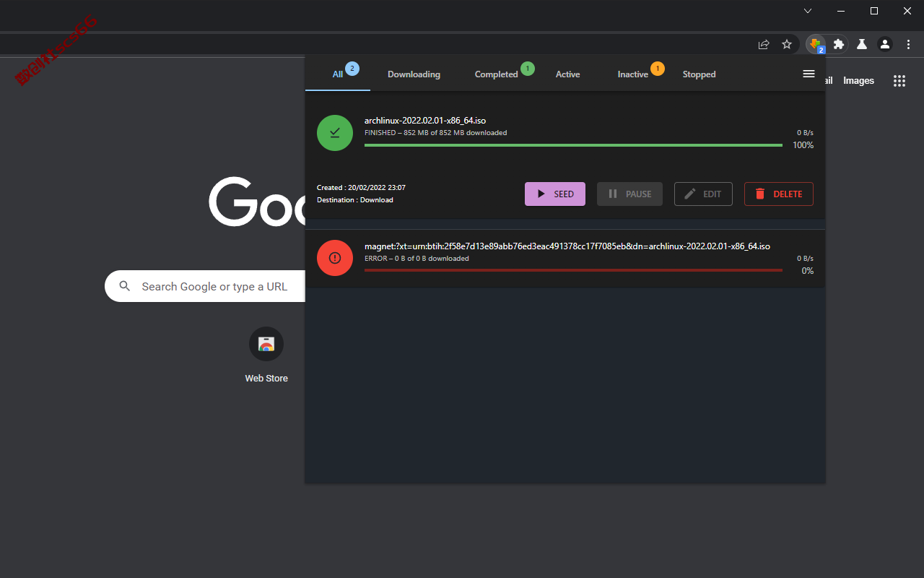Click the green finished status icon for archlinux iso

tap(335, 133)
